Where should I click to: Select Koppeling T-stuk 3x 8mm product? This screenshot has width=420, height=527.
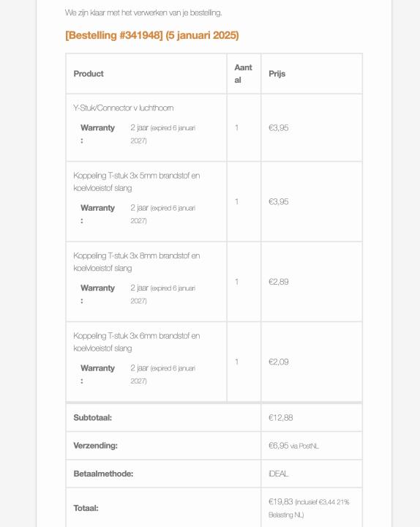click(136, 262)
